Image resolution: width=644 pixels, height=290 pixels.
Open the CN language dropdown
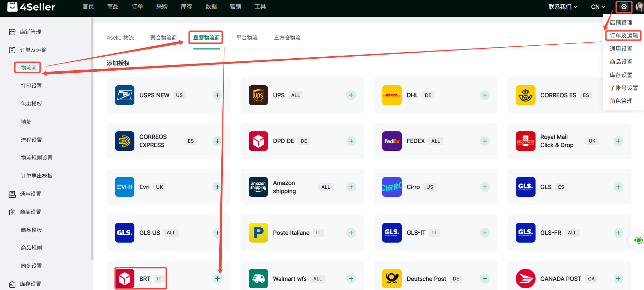click(x=598, y=7)
